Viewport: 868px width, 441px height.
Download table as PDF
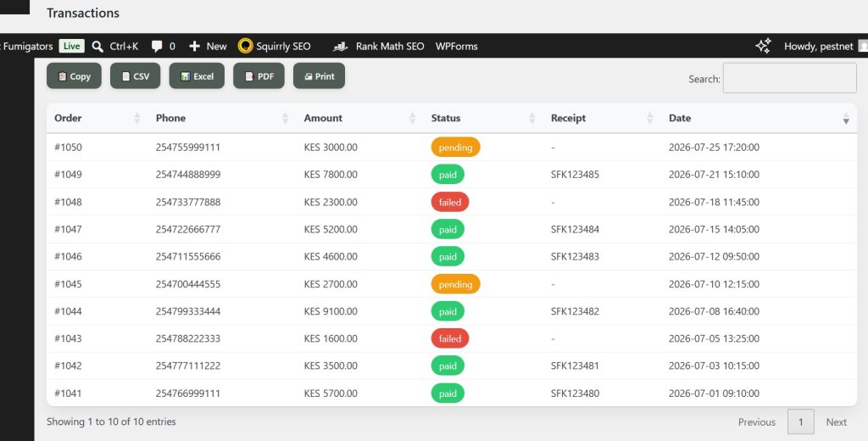point(259,75)
